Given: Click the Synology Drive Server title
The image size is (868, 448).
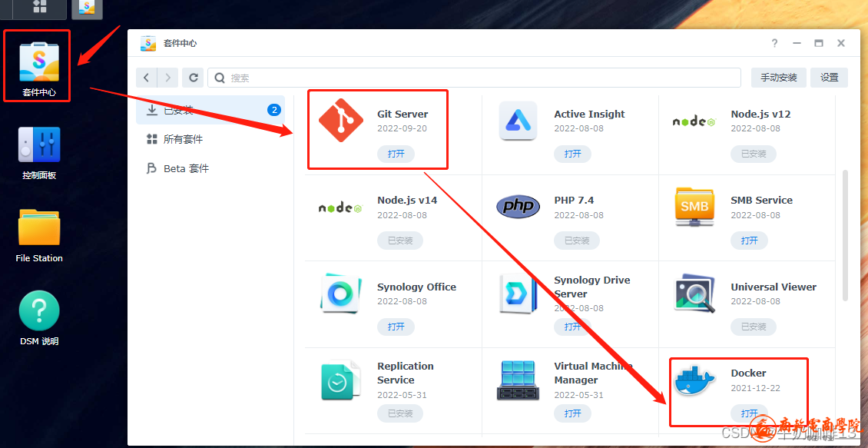Looking at the screenshot, I should tap(591, 287).
